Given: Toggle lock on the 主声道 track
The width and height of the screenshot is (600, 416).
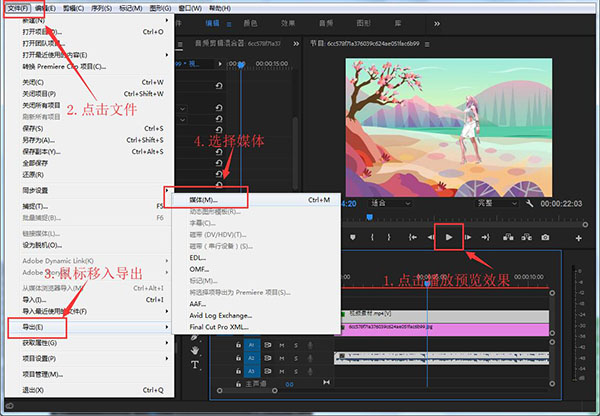Looking at the screenshot, I should click(238, 383).
